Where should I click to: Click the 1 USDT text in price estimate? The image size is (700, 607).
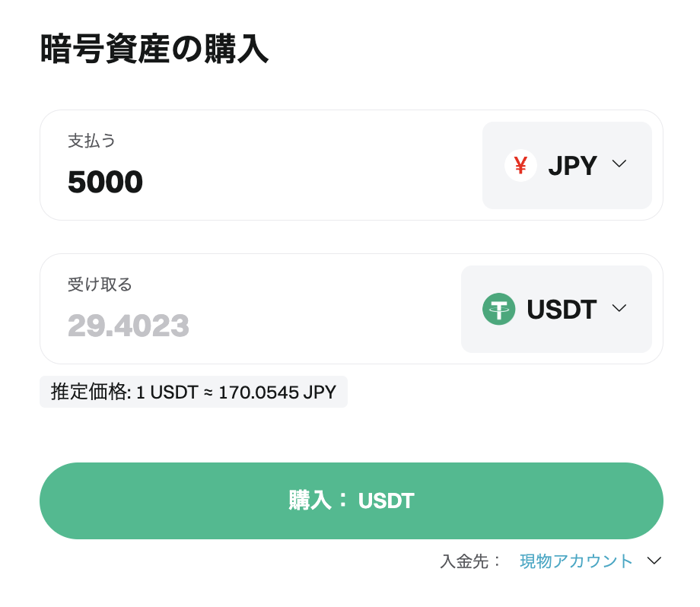(x=167, y=392)
